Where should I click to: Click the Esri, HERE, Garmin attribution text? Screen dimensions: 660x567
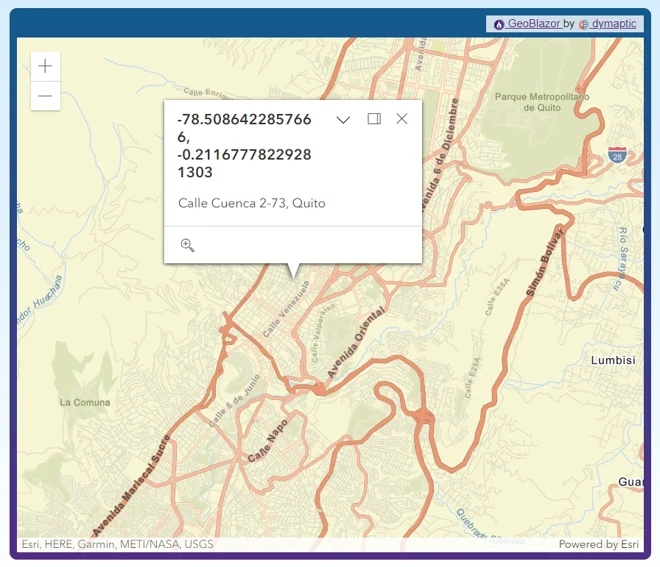tap(117, 544)
